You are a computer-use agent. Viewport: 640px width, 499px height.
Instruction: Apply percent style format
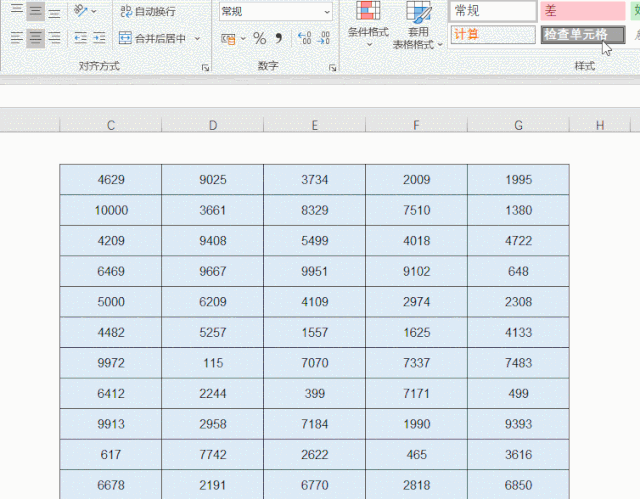[x=259, y=39]
